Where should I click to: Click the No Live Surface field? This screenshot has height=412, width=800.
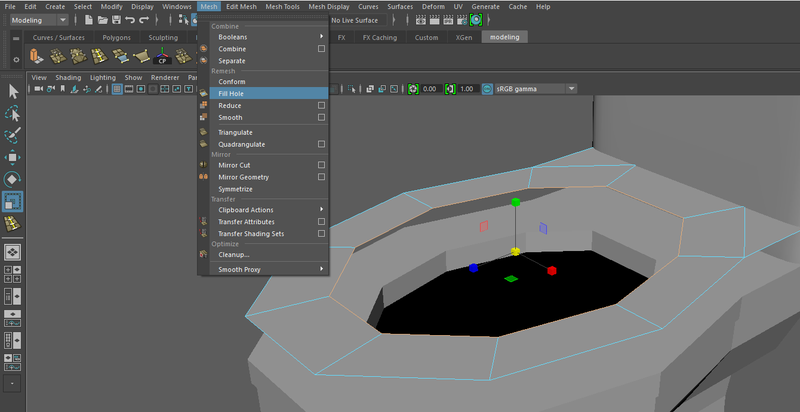click(357, 20)
